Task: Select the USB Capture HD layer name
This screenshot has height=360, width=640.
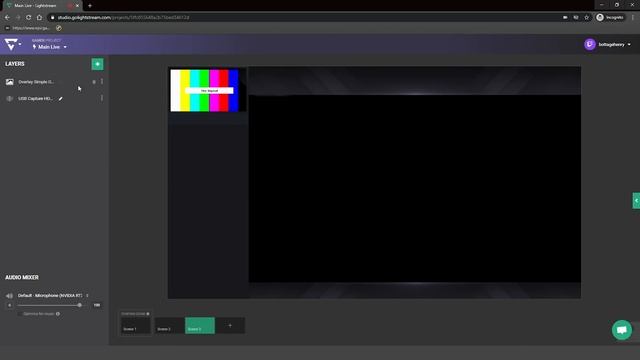Action: (x=35, y=98)
